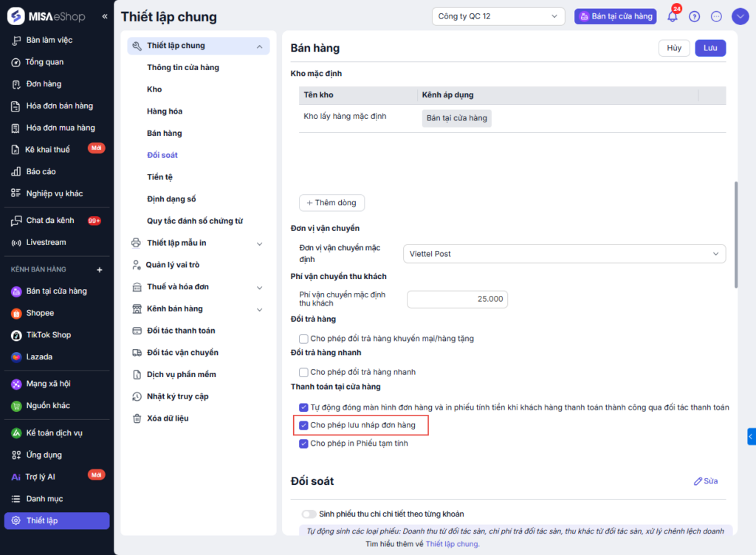Click the Danh mục list icon
756x555 pixels.
pos(16,499)
